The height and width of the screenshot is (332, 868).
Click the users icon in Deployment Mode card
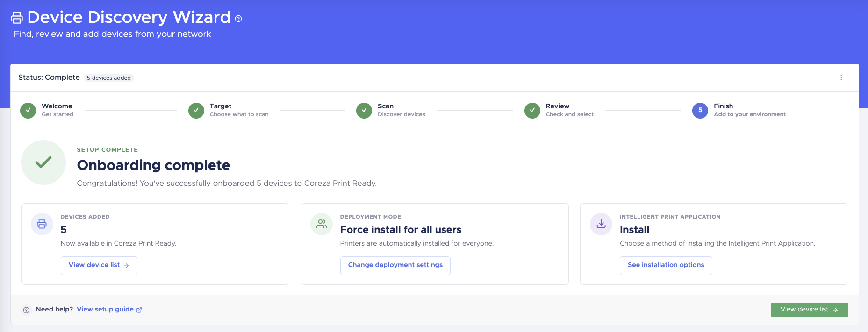[322, 224]
